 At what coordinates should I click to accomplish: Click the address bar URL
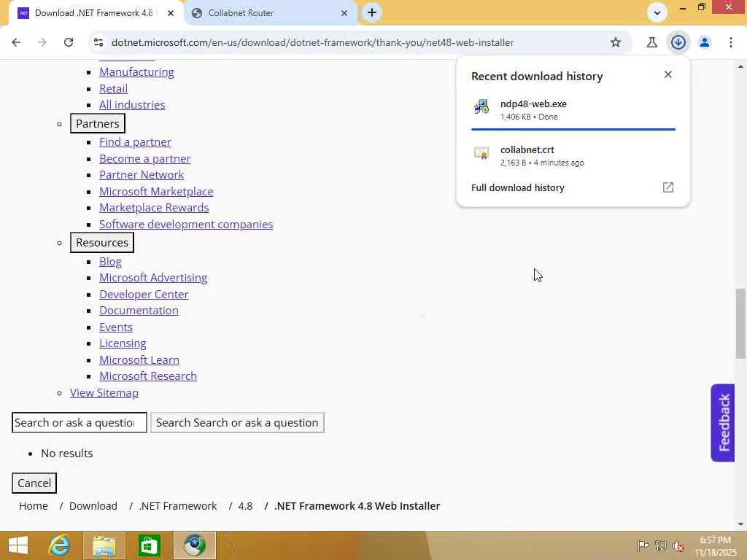pyautogui.click(x=312, y=42)
